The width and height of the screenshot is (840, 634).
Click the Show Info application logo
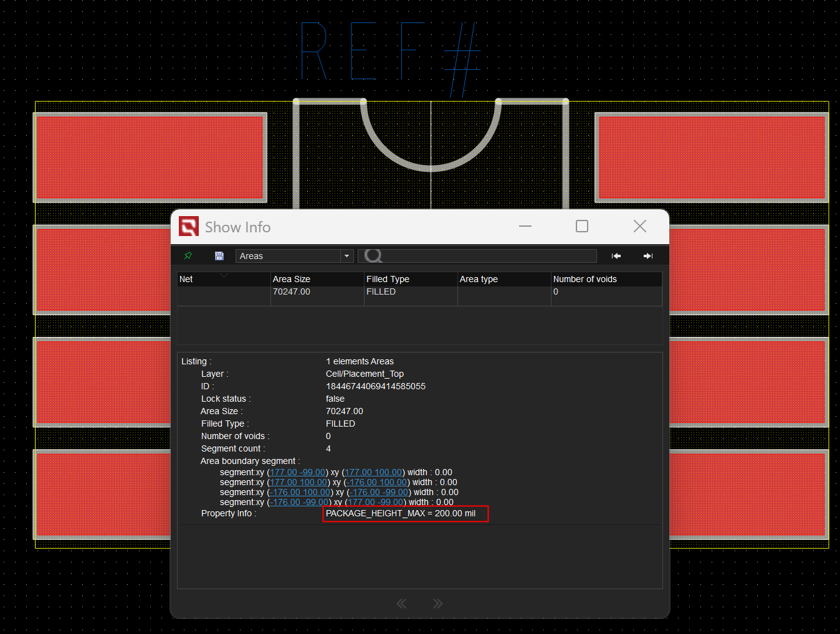point(189,227)
